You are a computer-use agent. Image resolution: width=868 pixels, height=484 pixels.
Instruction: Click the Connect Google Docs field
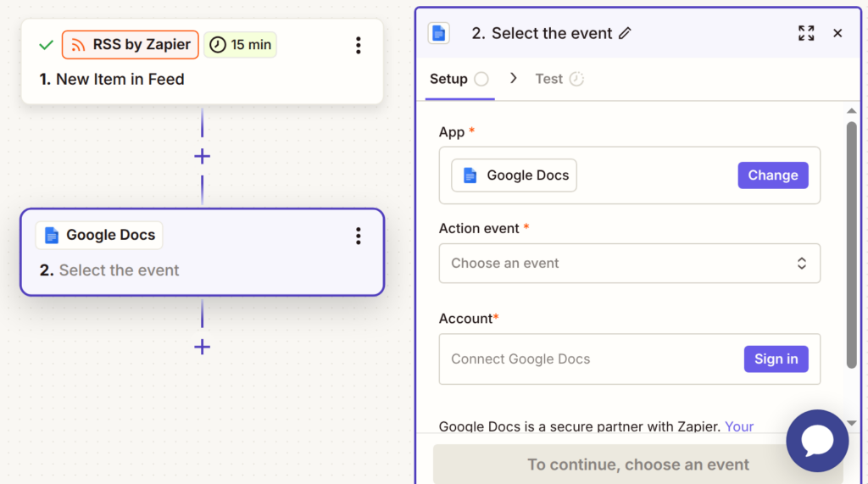pyautogui.click(x=630, y=359)
